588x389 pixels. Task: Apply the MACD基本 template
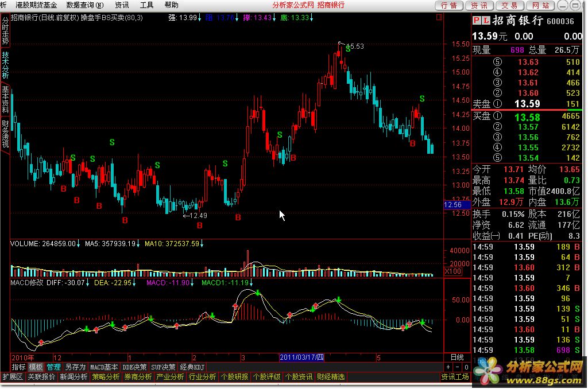104,367
